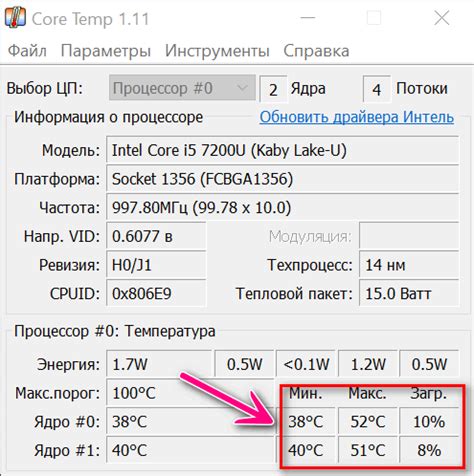The height and width of the screenshot is (476, 474).
Task: Click the Core Temp thermometer app icon
Action: coord(15,18)
